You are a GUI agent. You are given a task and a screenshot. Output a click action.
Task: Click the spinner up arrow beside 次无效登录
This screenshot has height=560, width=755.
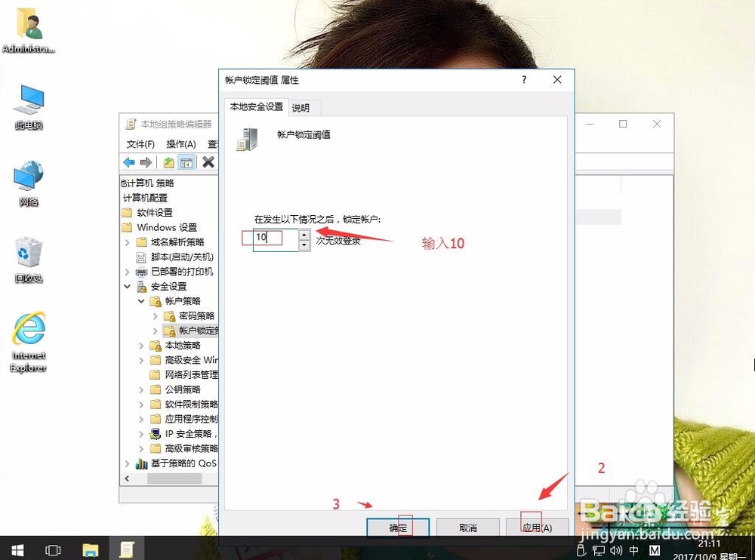(x=305, y=234)
